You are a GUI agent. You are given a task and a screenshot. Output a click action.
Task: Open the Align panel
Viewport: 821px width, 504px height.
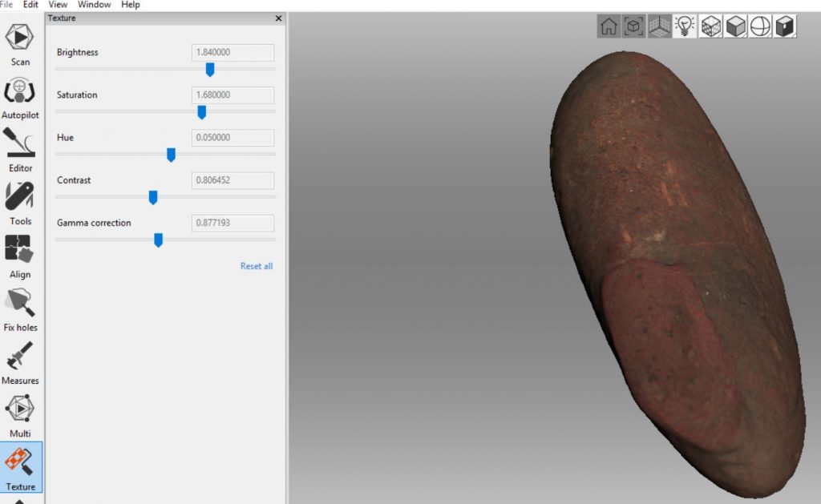pos(20,255)
